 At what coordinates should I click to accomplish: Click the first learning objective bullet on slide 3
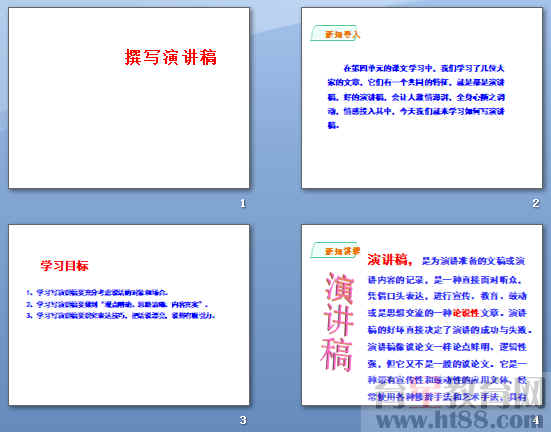[97, 292]
